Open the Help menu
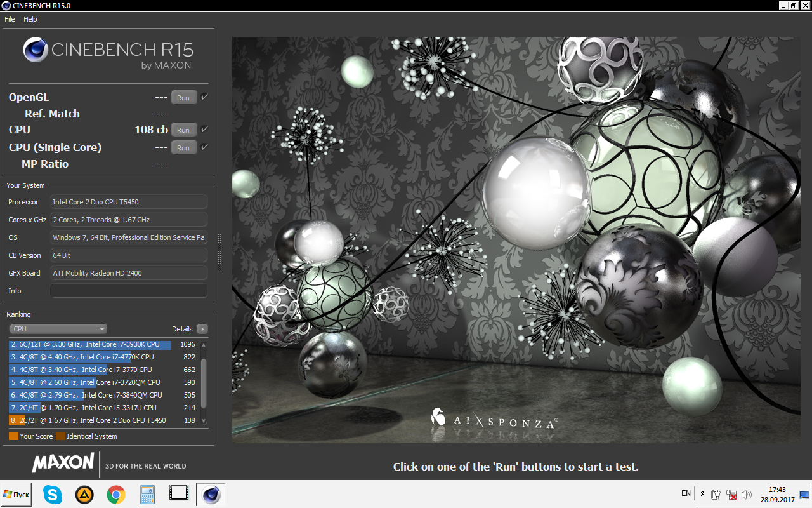Viewport: 812px width, 508px height. (30, 19)
